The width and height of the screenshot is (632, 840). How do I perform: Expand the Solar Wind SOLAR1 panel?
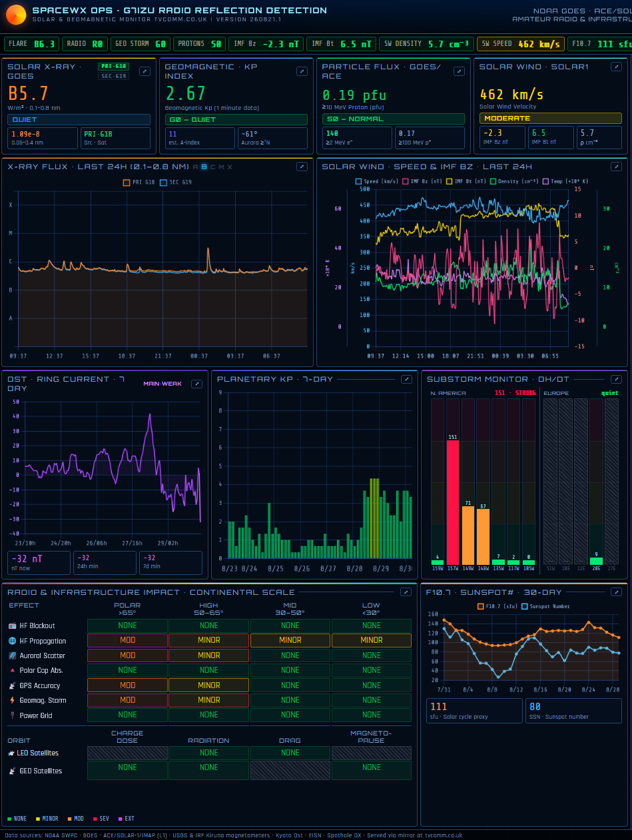pyautogui.click(x=616, y=67)
